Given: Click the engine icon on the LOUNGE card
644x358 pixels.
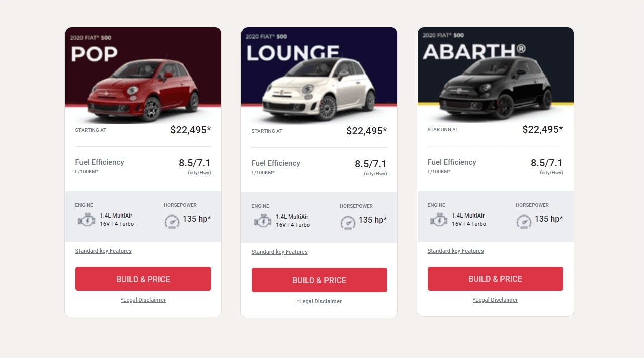Looking at the screenshot, I should (x=262, y=221).
